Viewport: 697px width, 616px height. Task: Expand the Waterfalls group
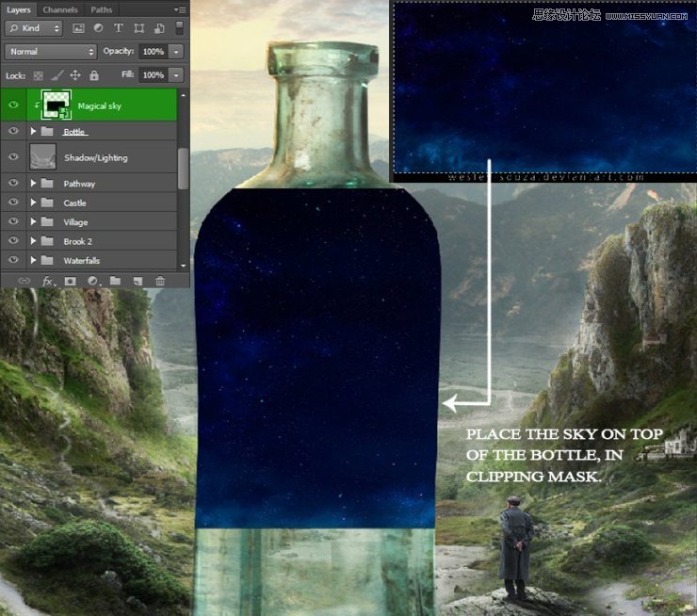click(33, 260)
